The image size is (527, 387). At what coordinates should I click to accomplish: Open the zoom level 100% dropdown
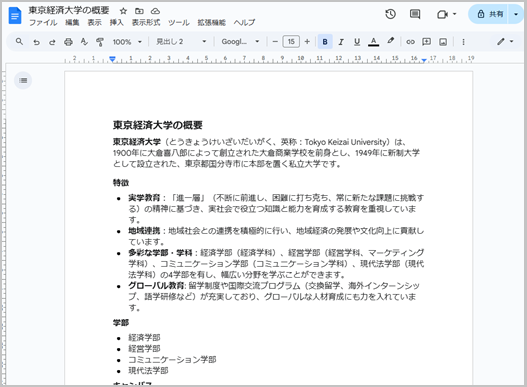[x=127, y=42]
